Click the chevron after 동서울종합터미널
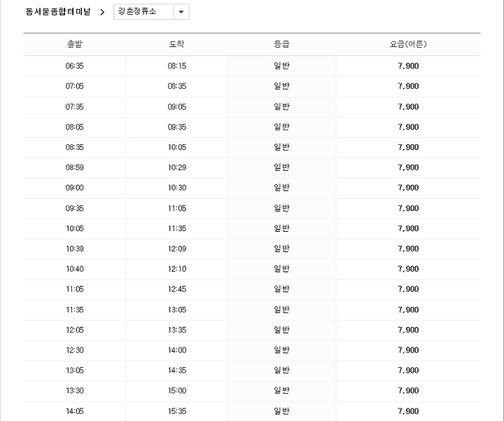Image resolution: width=504 pixels, height=421 pixels. click(x=102, y=12)
